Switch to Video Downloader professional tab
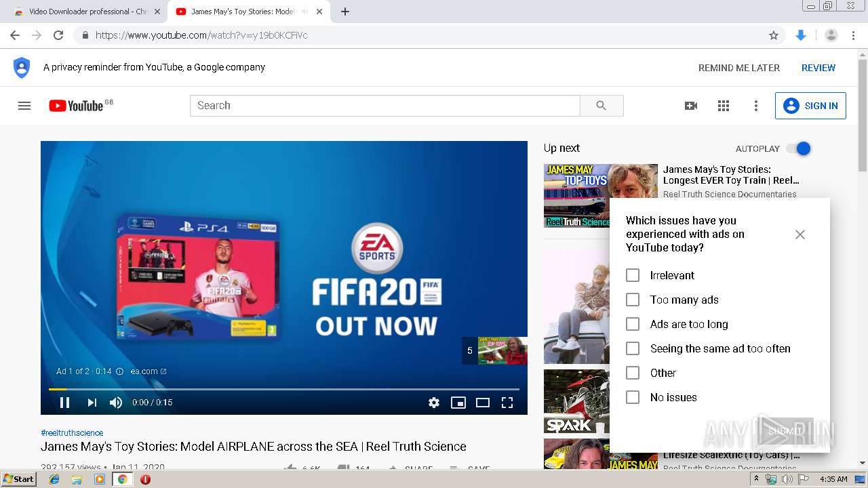868x488 pixels. tap(88, 12)
